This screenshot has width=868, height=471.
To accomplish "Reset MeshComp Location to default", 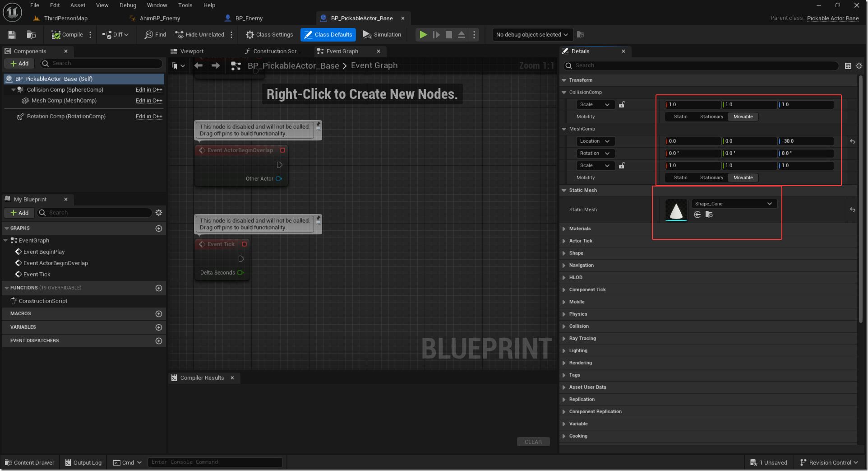I will click(853, 141).
